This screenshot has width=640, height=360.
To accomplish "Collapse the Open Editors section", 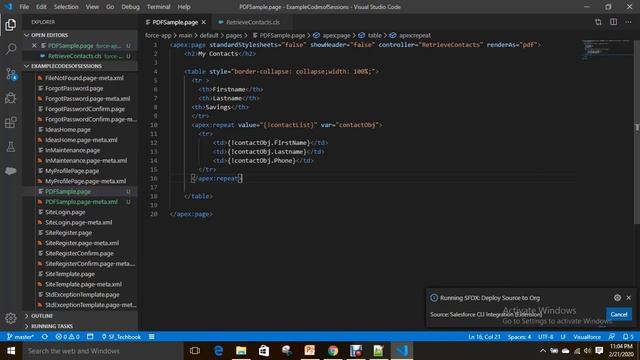I will tap(49, 35).
